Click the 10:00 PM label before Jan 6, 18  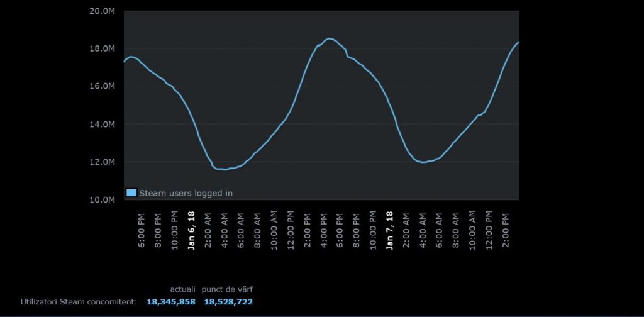pyautogui.click(x=175, y=230)
